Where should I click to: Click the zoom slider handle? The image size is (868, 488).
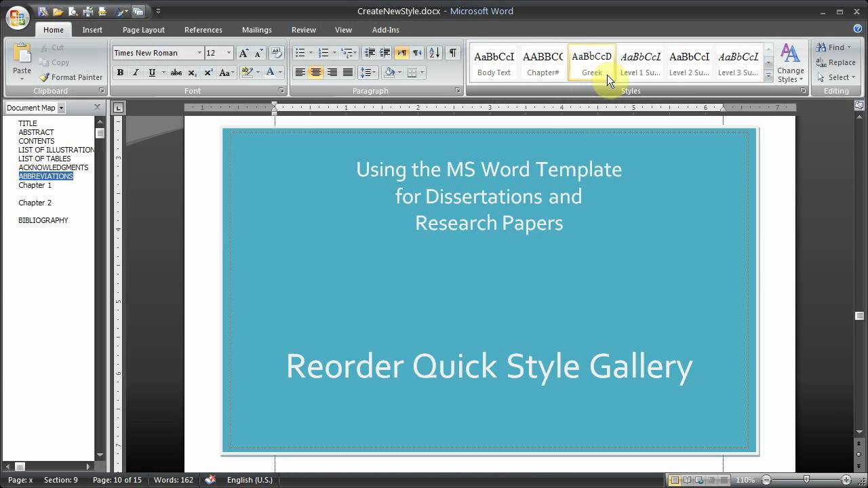coord(806,480)
